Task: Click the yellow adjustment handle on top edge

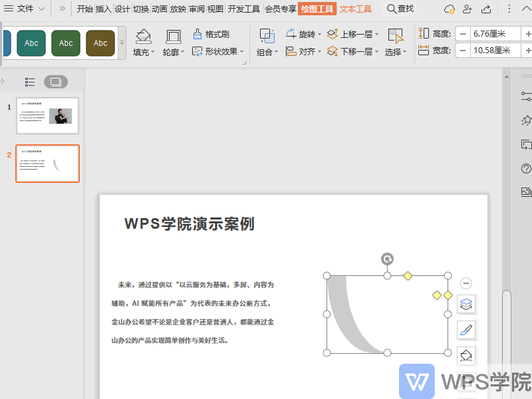Action: point(408,276)
